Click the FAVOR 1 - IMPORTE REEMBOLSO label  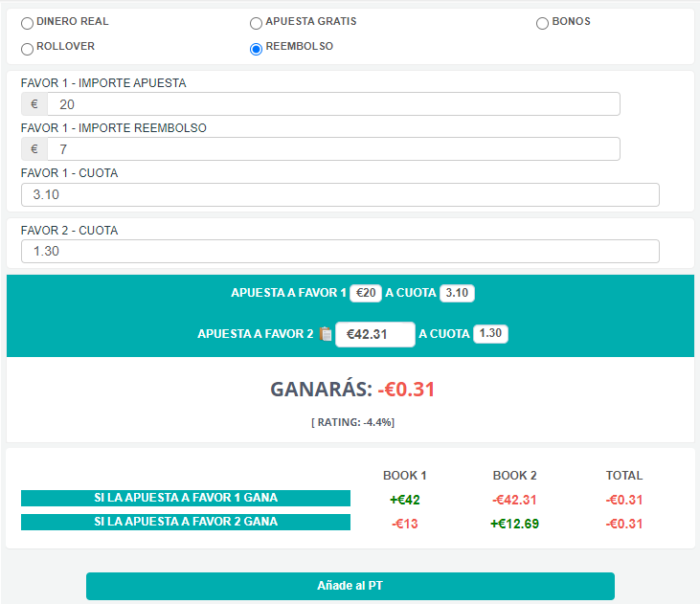(x=113, y=128)
